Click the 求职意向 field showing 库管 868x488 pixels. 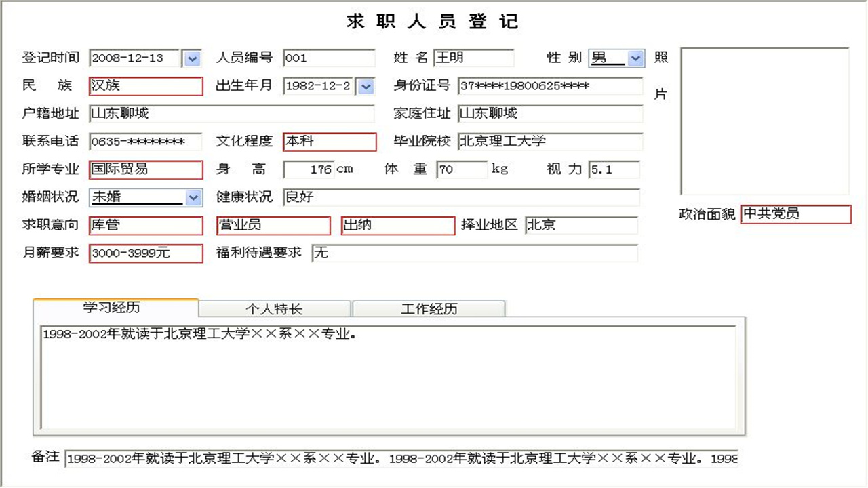(144, 225)
